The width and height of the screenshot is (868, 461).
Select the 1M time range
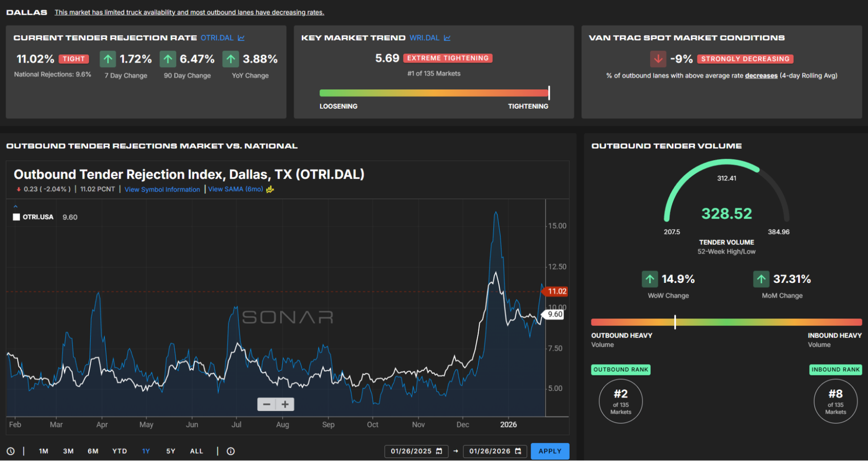click(43, 451)
